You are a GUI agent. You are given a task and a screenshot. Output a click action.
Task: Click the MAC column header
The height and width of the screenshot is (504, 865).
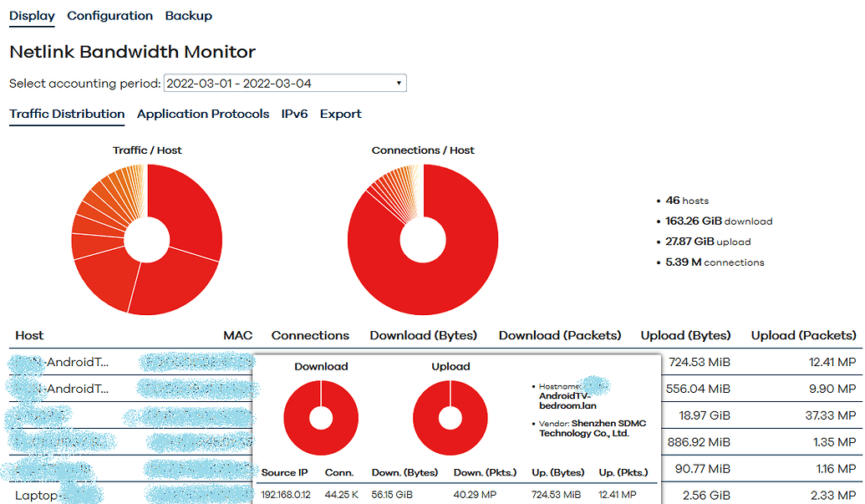[237, 336]
